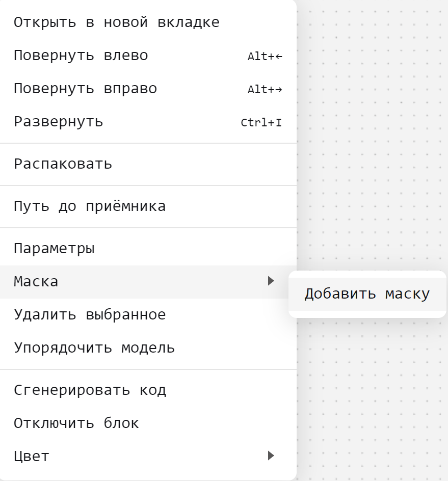Вызвать команду Открыть в новой вкладке
448x481 pixels.
(116, 21)
